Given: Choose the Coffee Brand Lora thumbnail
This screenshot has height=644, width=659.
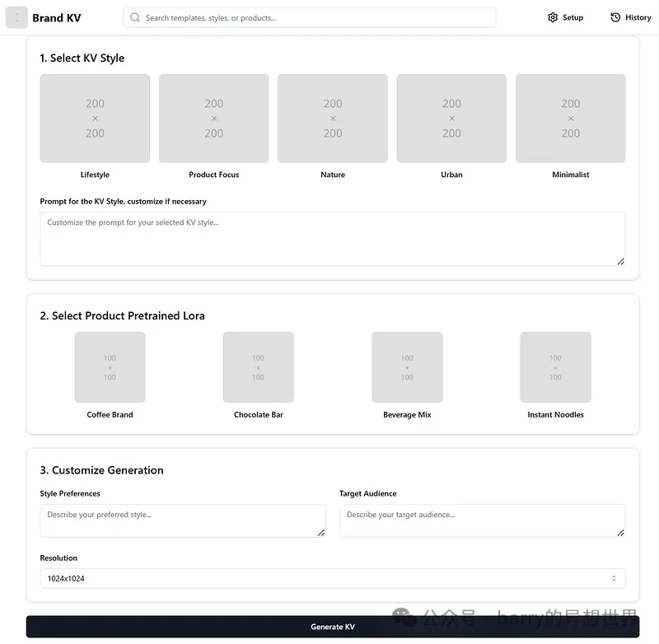Looking at the screenshot, I should (x=110, y=367).
